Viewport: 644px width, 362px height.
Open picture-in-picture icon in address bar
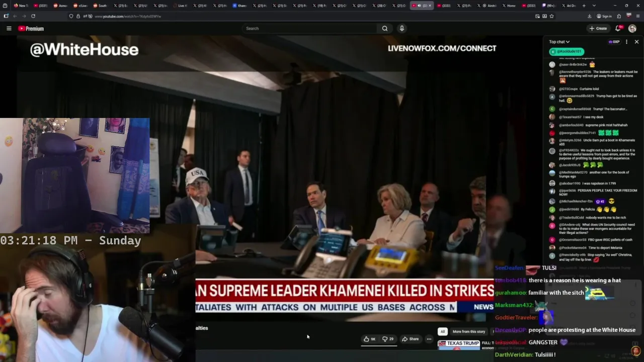pyautogui.click(x=537, y=16)
